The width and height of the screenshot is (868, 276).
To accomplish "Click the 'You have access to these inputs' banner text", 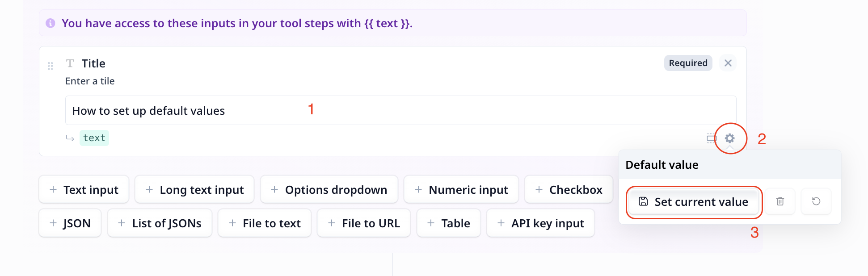I will [x=237, y=23].
